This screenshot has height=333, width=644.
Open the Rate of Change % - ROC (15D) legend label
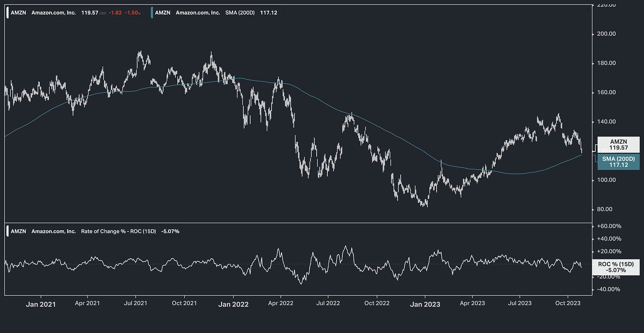[119, 231]
